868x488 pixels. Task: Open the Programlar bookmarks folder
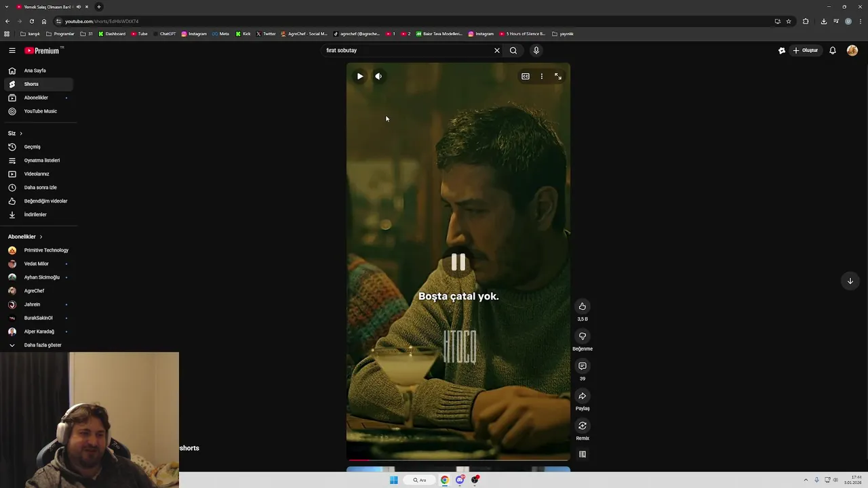coord(60,34)
